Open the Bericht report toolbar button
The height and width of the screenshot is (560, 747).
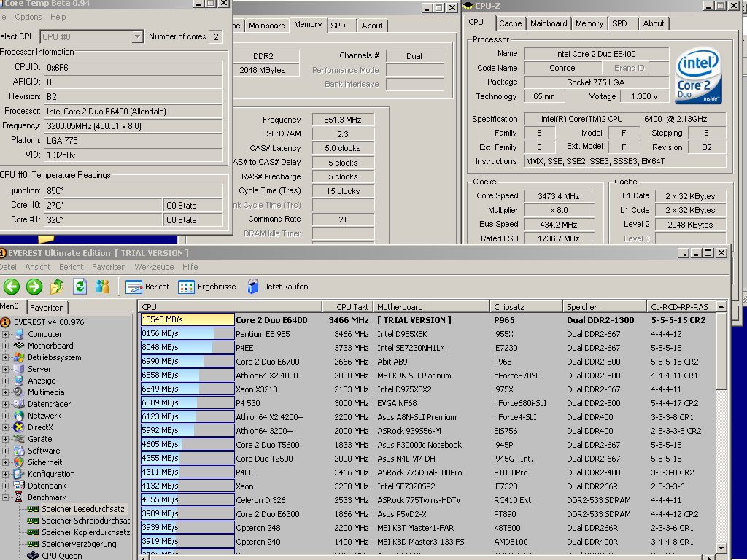tap(147, 287)
